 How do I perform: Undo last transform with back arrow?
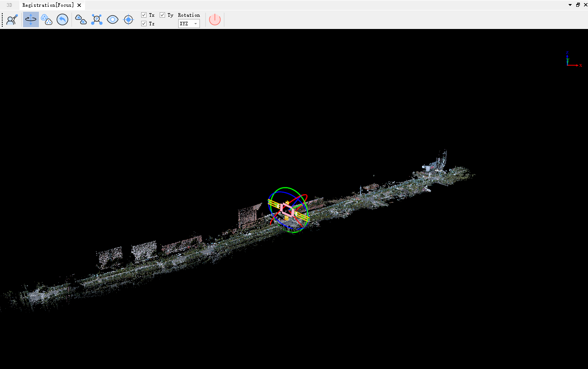point(62,19)
